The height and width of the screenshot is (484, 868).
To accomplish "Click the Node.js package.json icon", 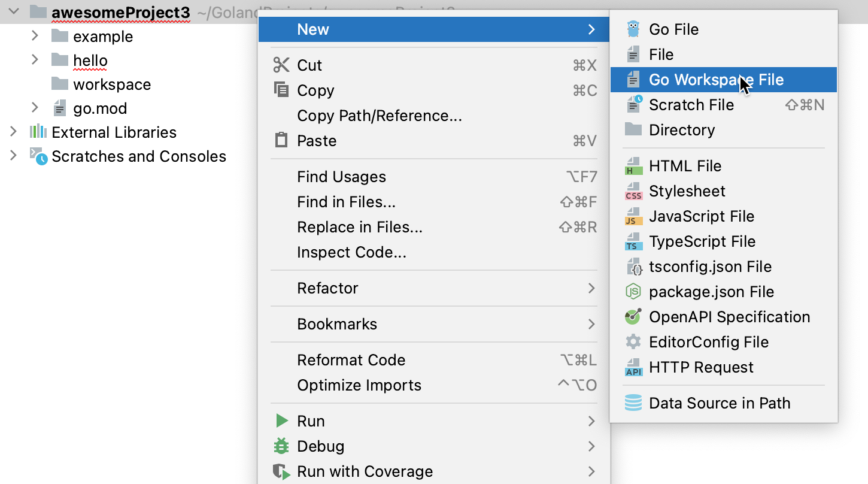I will [633, 292].
